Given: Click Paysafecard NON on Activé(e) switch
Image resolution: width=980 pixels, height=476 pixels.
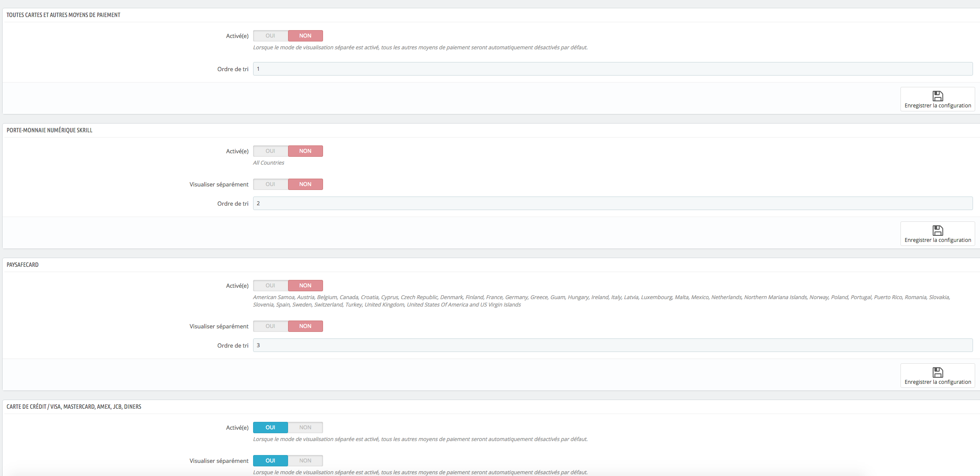Looking at the screenshot, I should pos(305,286).
